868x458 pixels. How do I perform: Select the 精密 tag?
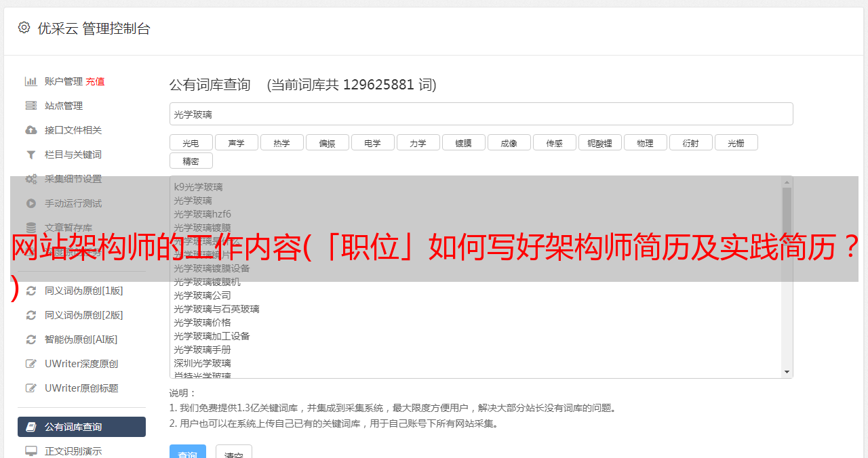pos(191,161)
